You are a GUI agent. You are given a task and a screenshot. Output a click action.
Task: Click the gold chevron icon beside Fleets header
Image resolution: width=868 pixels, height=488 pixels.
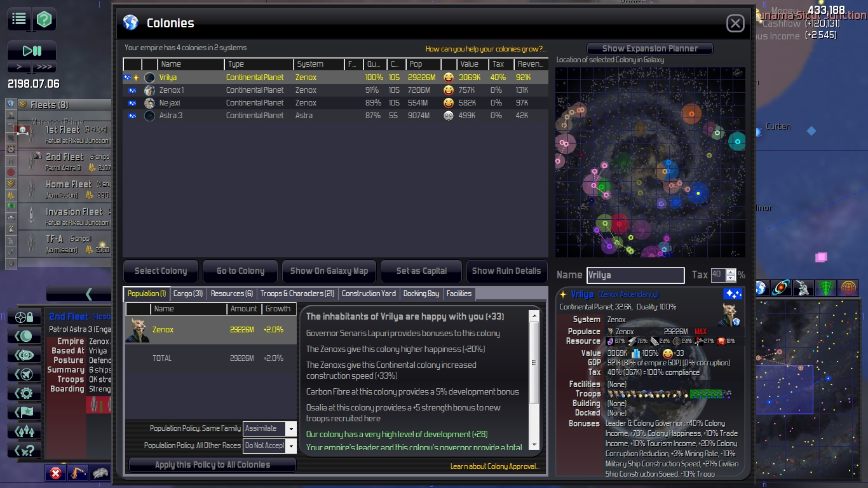coord(23,104)
